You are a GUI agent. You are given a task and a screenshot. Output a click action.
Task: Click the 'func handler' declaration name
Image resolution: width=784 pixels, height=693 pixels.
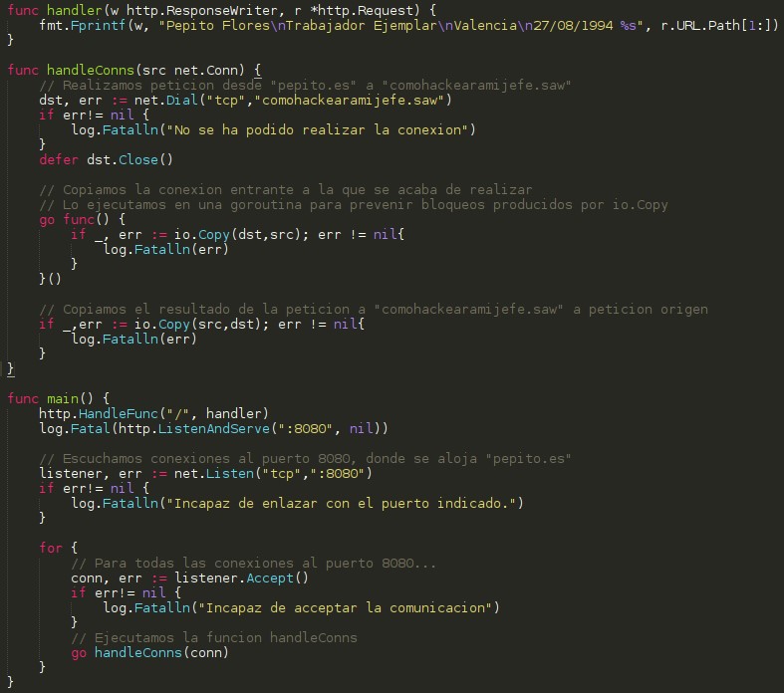click(75, 10)
